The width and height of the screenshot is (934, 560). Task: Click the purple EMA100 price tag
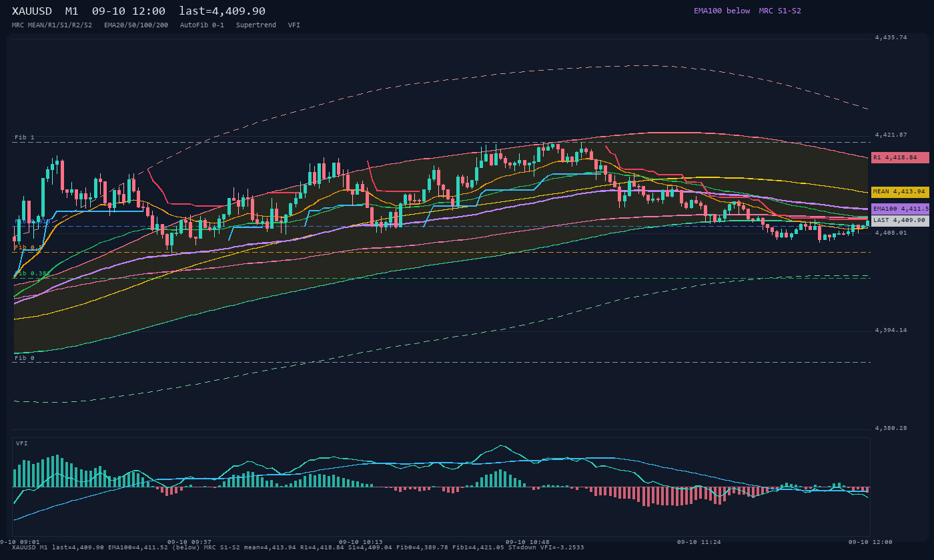tap(900, 209)
